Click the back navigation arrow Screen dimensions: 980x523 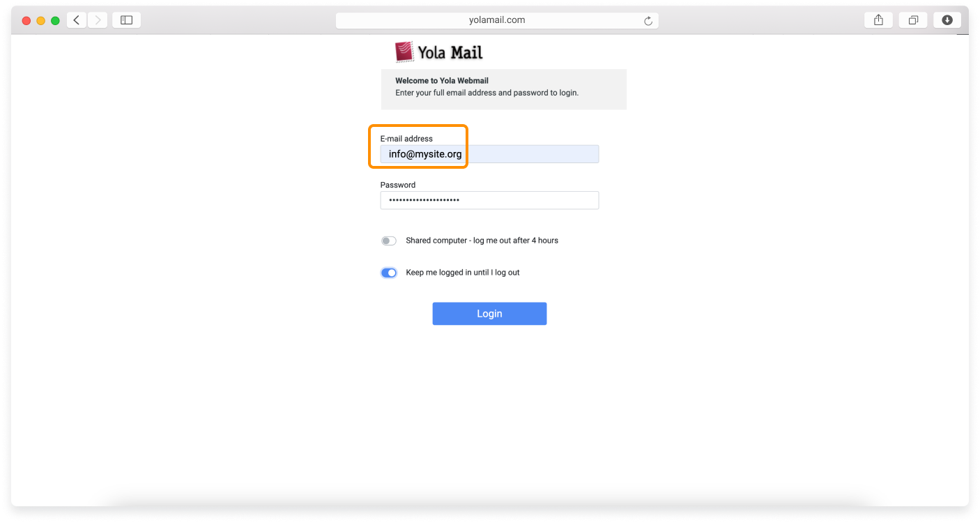point(76,20)
